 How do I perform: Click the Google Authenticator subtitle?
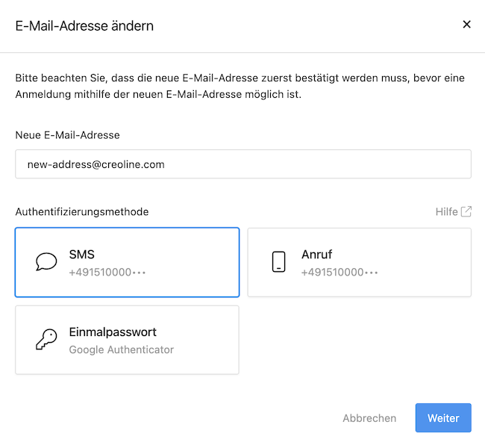point(121,350)
